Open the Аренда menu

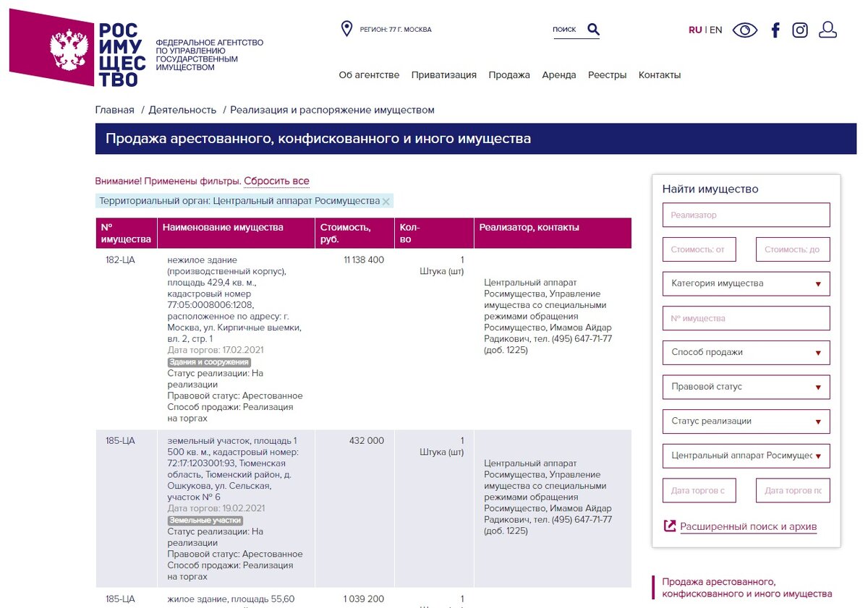pos(559,75)
